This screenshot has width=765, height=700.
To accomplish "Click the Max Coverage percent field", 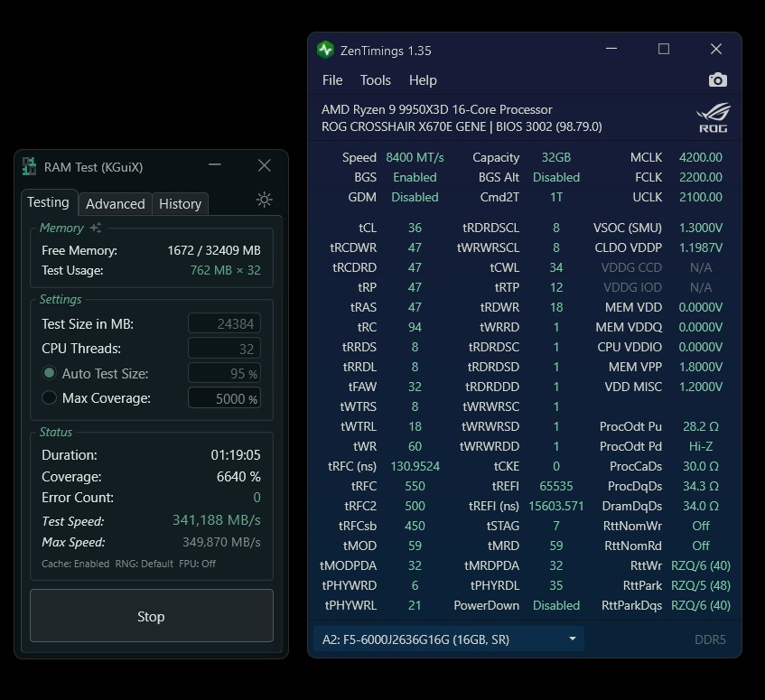I will point(224,398).
